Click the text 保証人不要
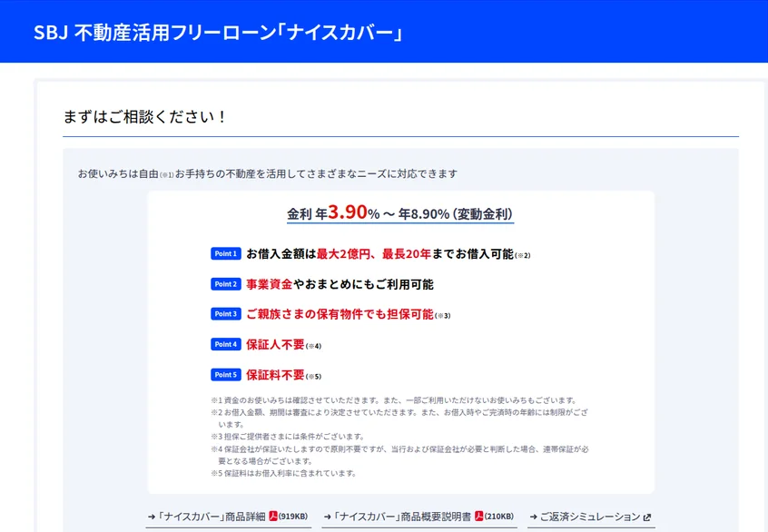The height and width of the screenshot is (532, 768). click(275, 344)
